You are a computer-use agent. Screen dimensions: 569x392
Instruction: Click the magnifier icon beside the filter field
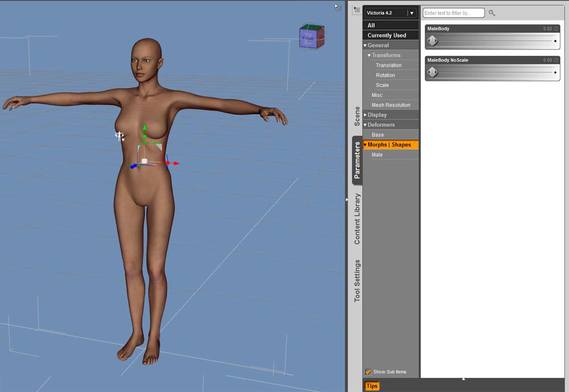pyautogui.click(x=492, y=13)
